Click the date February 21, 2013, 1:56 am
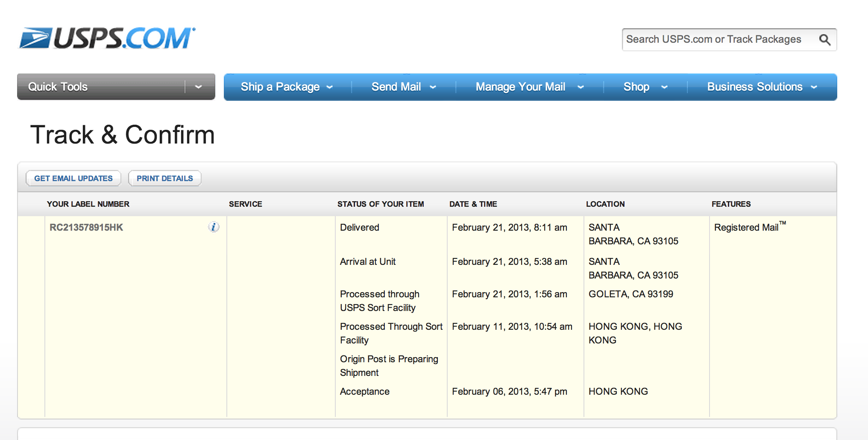Screen dimensions: 868x440 pyautogui.click(x=510, y=294)
